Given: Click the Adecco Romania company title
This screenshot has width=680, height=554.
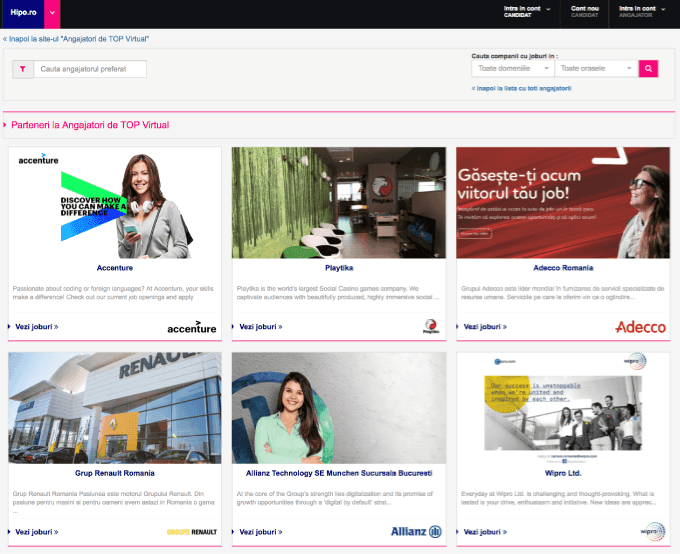Looking at the screenshot, I should [x=563, y=268].
